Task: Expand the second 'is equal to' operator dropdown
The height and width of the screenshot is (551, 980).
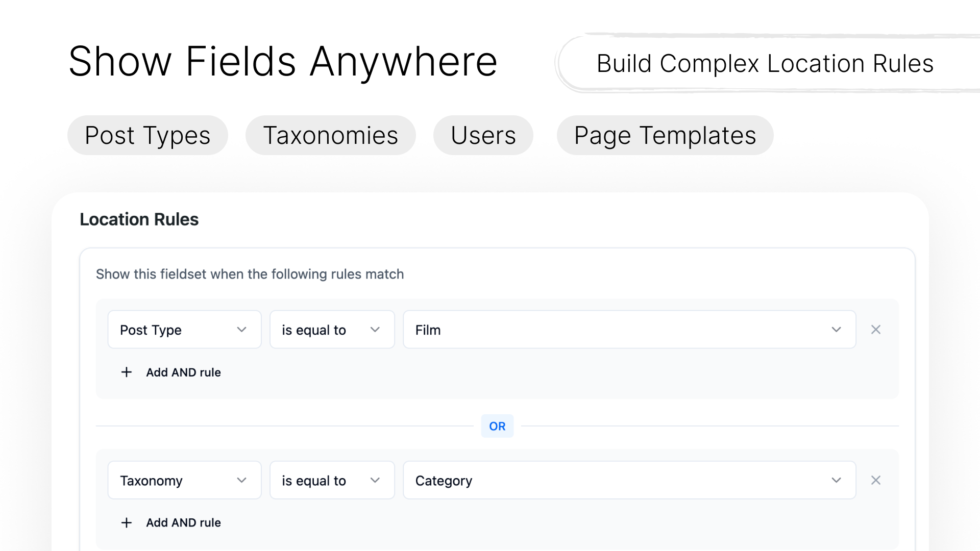Action: 332,480
